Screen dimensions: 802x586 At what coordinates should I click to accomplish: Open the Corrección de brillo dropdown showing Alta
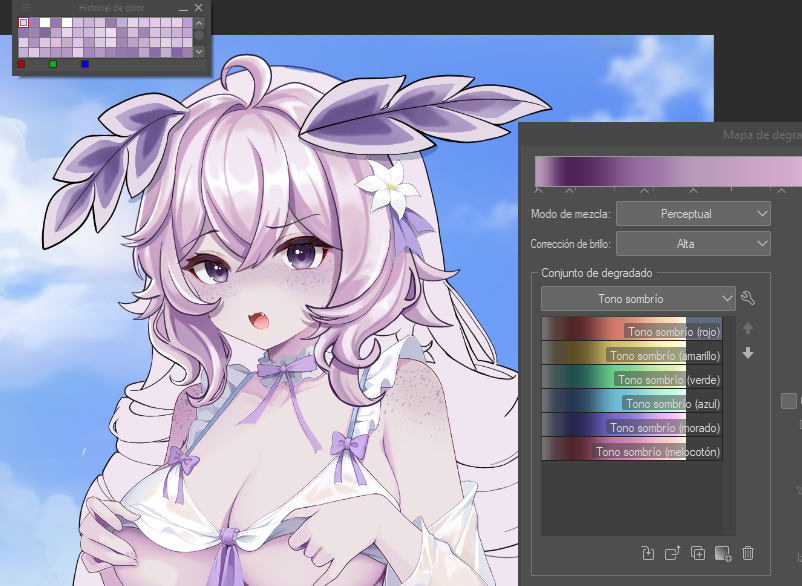(x=693, y=244)
